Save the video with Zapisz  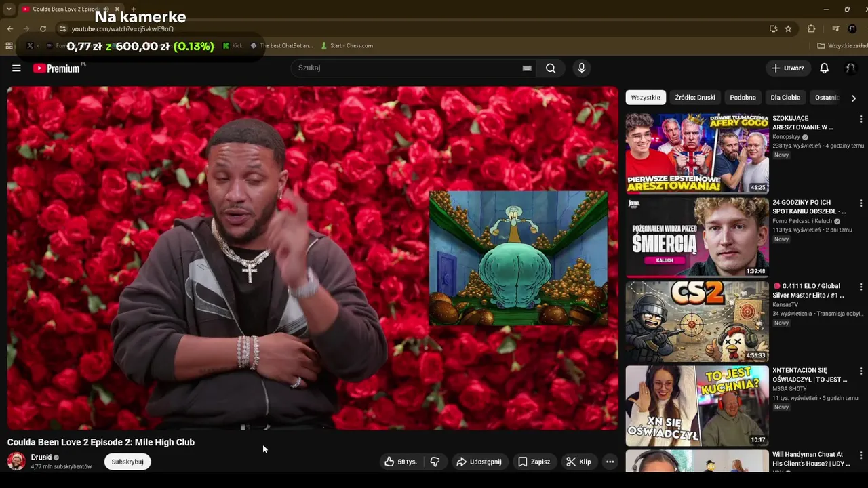[534, 462]
